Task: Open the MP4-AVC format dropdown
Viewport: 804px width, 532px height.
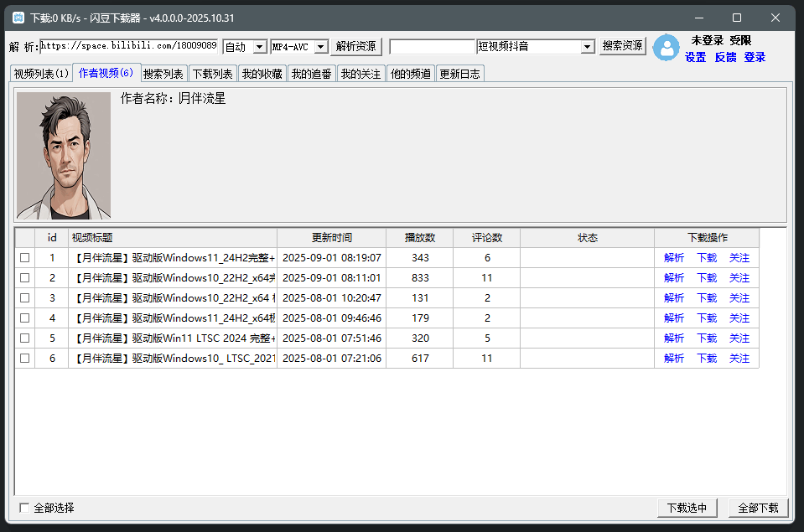Action: pos(298,47)
